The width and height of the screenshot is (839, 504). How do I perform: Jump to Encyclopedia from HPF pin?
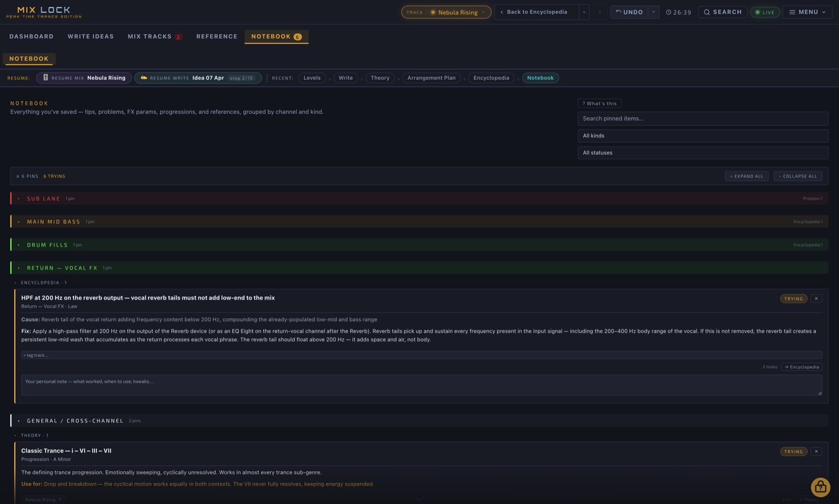pyautogui.click(x=801, y=367)
